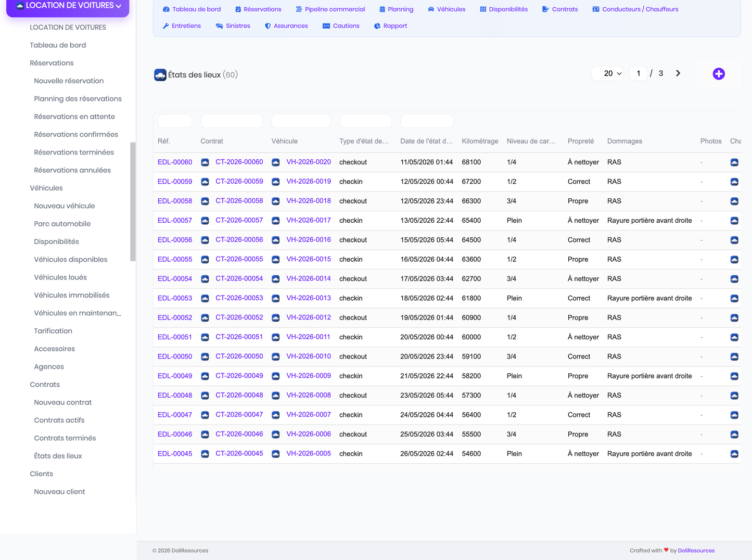
Task: Open the Sinistres menu item
Action: coord(233,26)
